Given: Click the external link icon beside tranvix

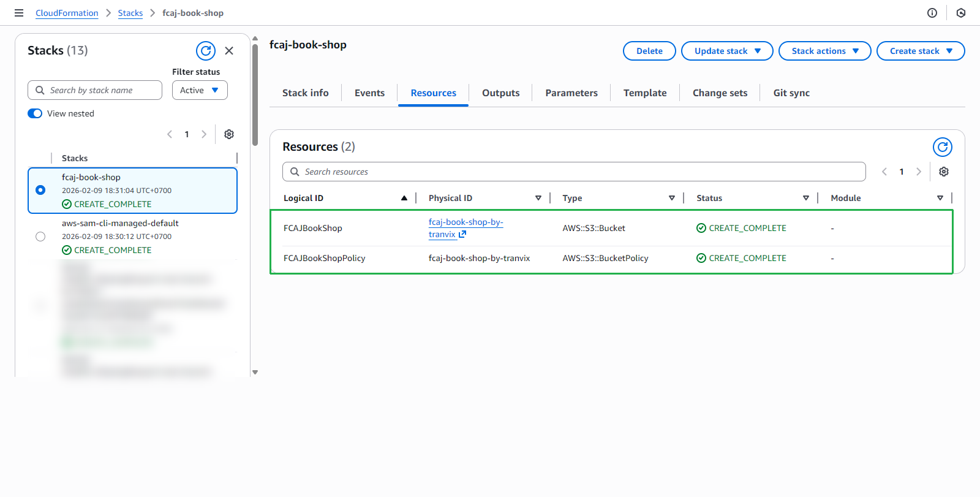Looking at the screenshot, I should pos(462,234).
